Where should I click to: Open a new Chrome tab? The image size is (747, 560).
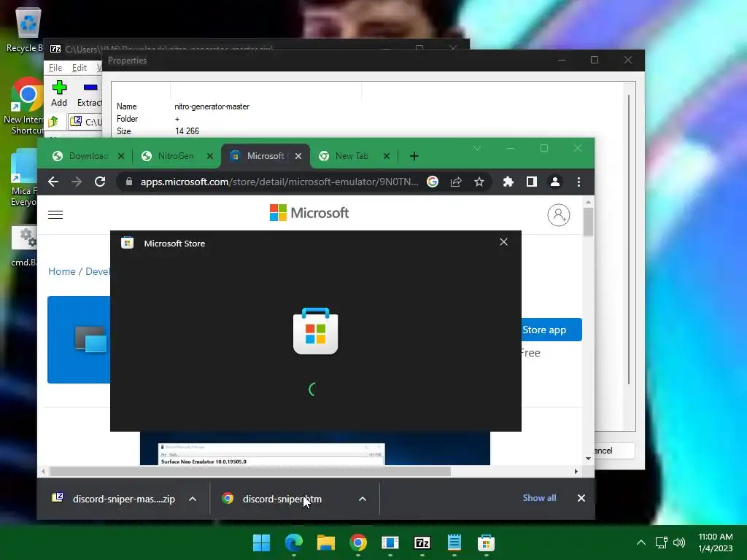[x=414, y=156]
